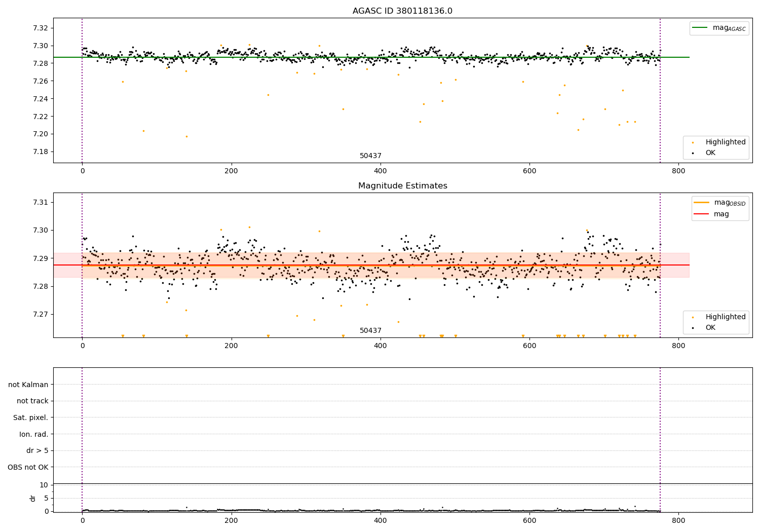Click the 7.27 y-tick in Magnitude Estimates plot
760x532 pixels.
[x=40, y=314]
